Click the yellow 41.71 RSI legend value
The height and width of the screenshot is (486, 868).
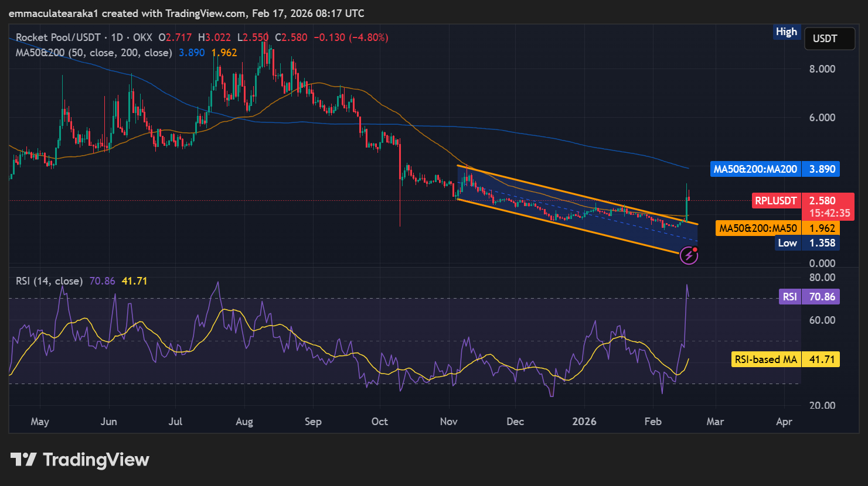coord(134,281)
